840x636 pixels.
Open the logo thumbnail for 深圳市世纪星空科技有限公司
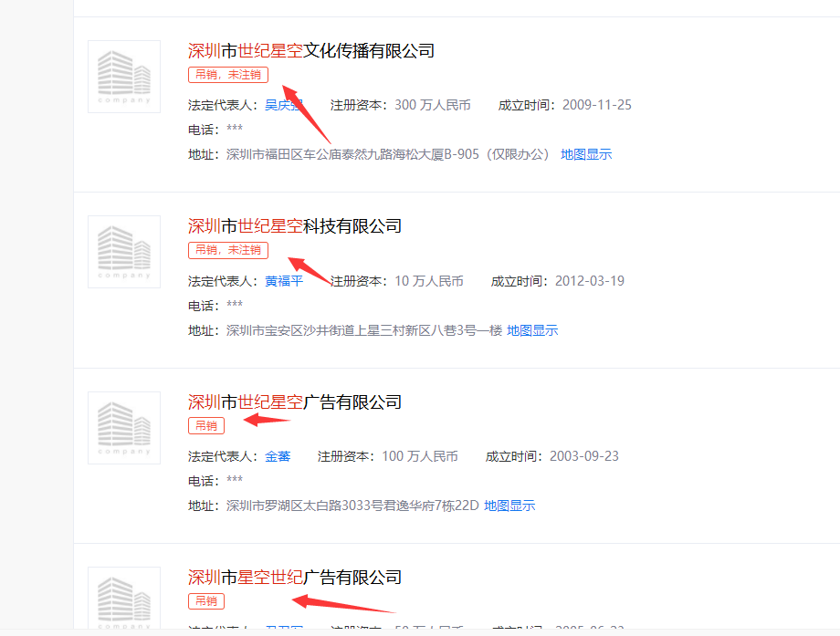coord(124,252)
